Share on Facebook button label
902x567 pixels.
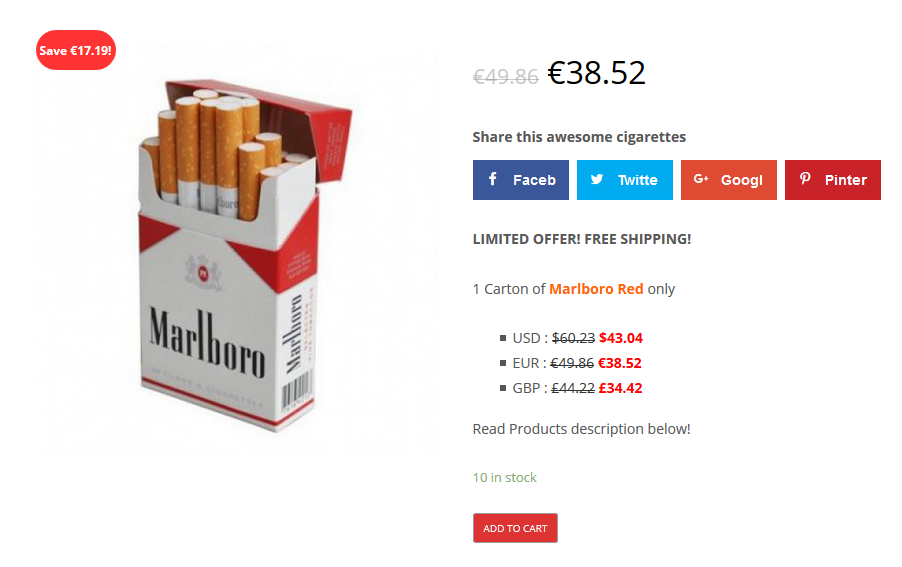534,180
